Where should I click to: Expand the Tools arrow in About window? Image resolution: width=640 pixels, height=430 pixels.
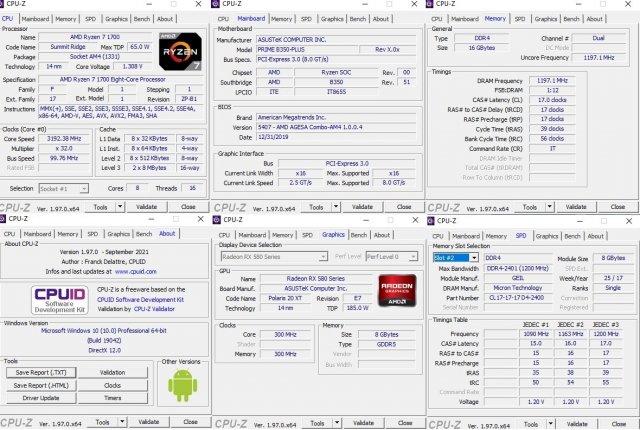[123, 421]
